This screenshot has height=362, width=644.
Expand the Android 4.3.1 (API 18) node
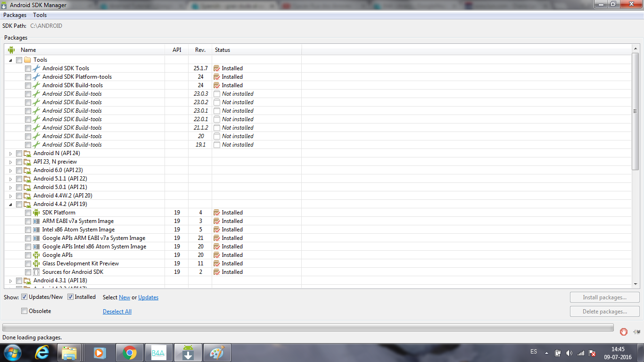click(11, 280)
